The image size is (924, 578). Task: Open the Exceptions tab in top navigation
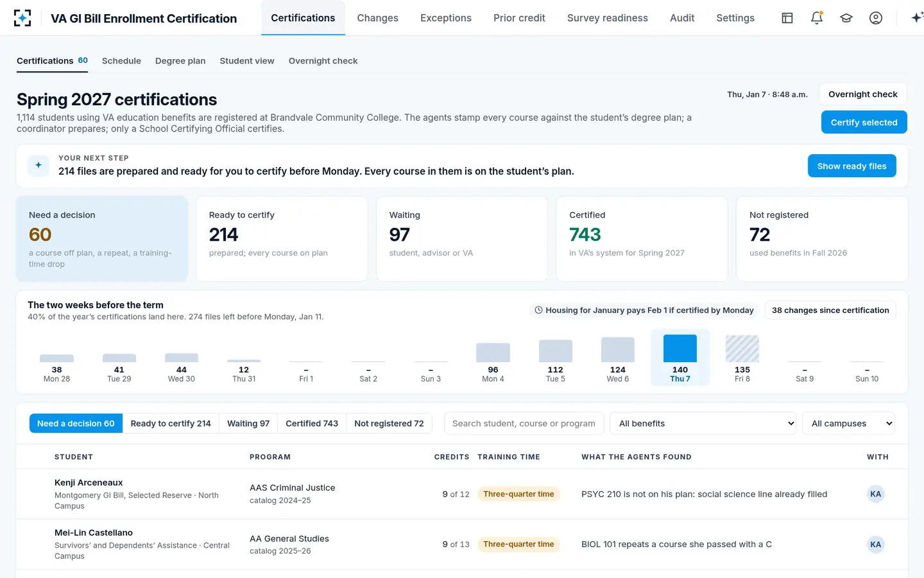click(x=446, y=18)
